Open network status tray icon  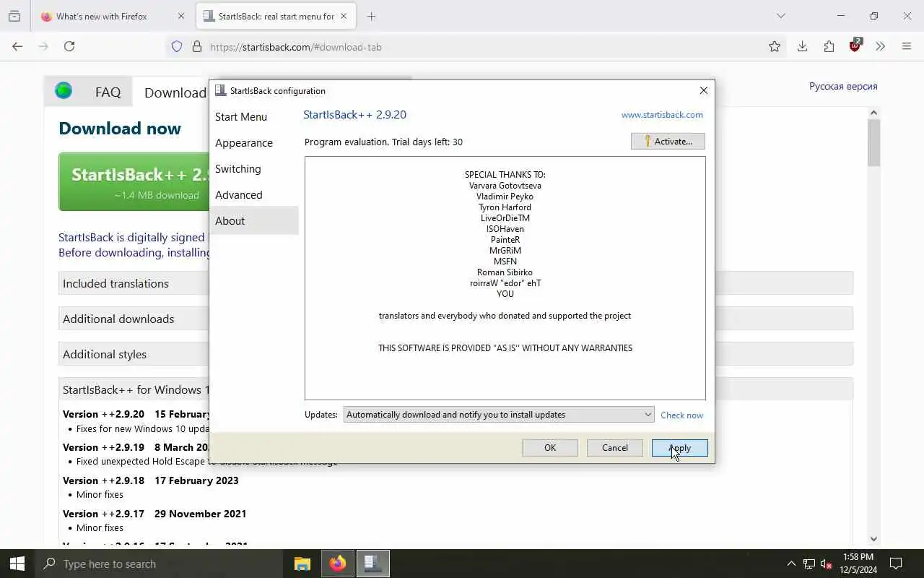point(809,564)
